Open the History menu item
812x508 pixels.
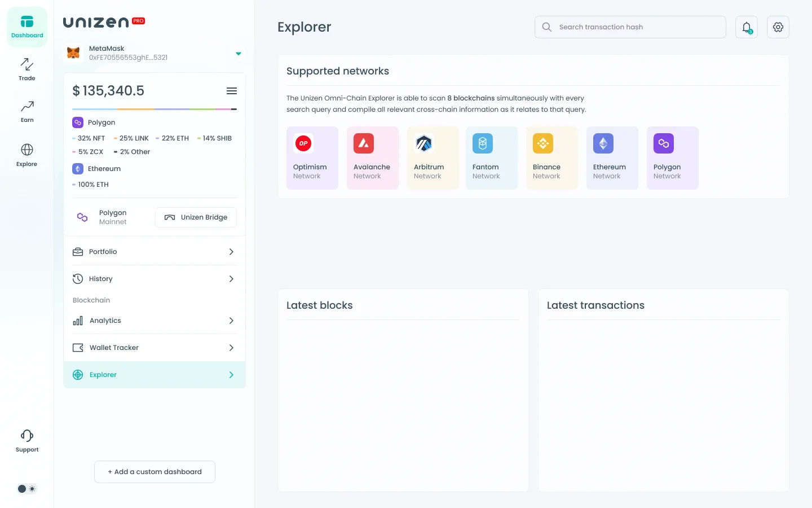(155, 279)
